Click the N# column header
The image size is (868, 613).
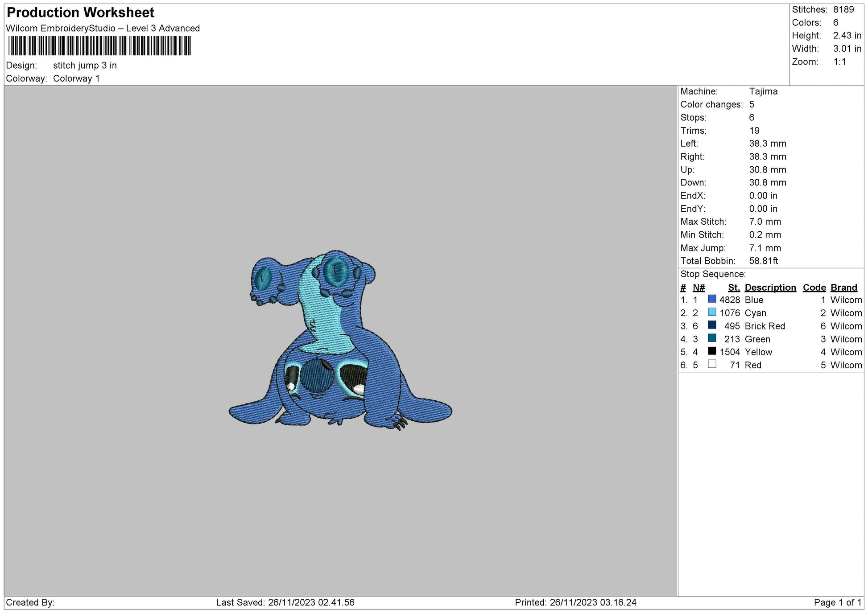(699, 288)
